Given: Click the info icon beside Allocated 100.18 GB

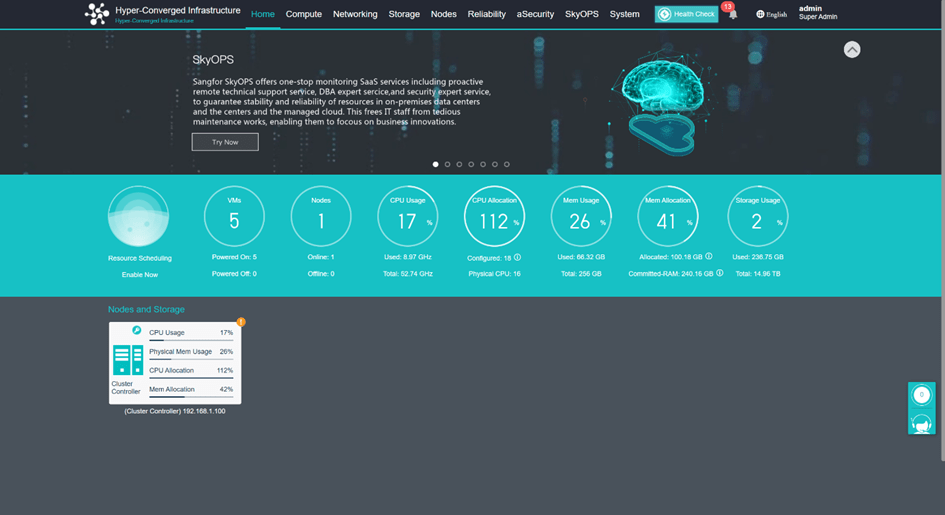Looking at the screenshot, I should coord(709,257).
